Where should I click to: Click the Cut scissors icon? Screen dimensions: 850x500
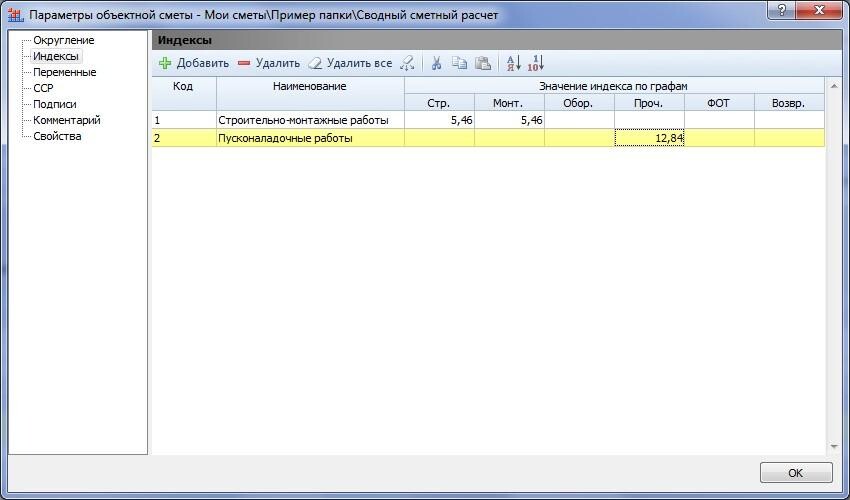[436, 63]
